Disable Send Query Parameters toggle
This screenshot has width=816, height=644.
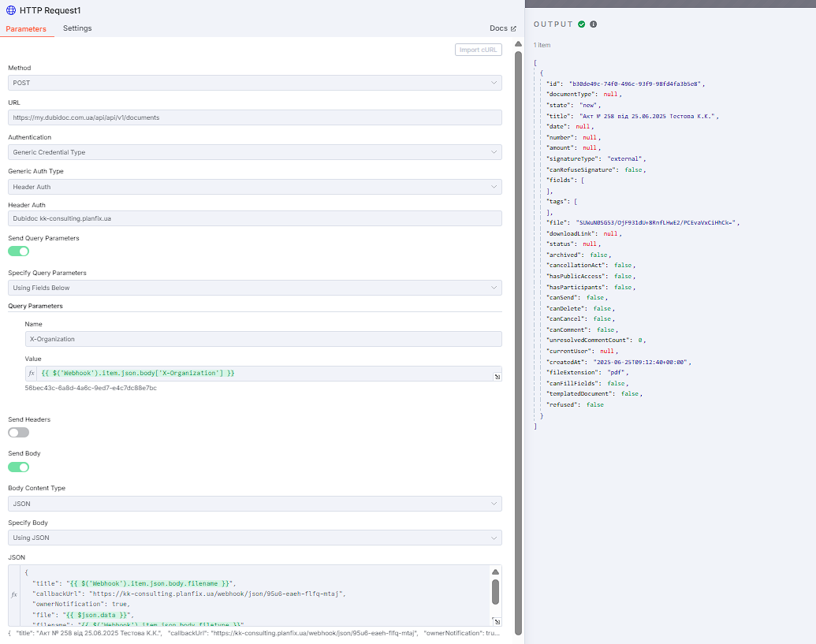(19, 251)
